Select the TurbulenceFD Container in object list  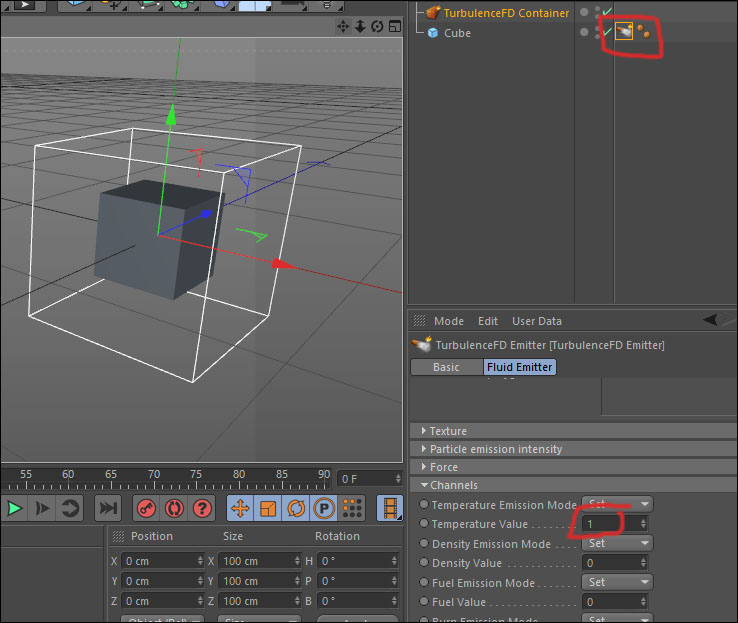click(506, 13)
